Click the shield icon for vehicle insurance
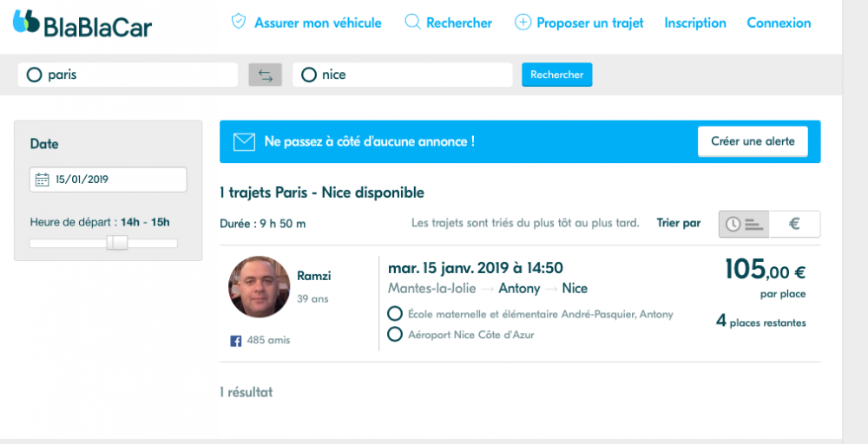Image resolution: width=868 pixels, height=444 pixels. click(x=239, y=23)
